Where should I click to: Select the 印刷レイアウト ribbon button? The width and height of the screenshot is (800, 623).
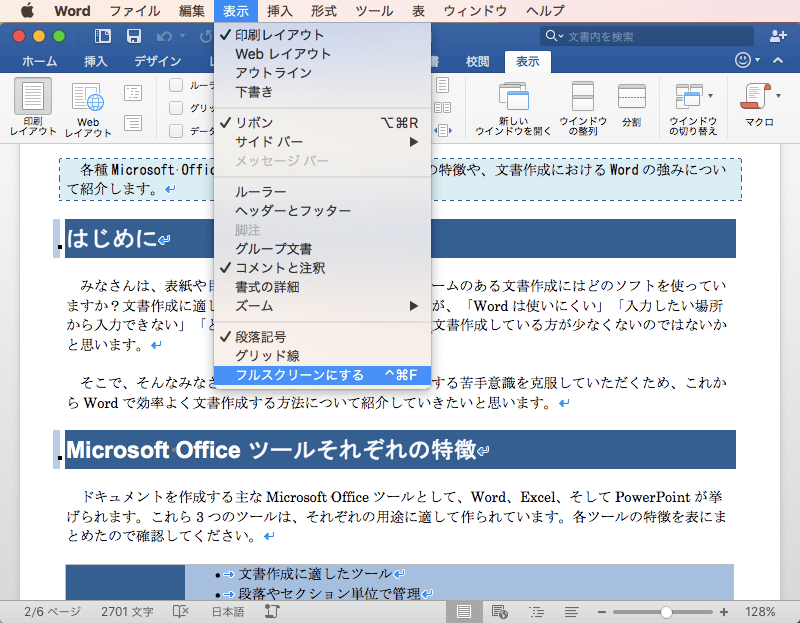[x=33, y=108]
